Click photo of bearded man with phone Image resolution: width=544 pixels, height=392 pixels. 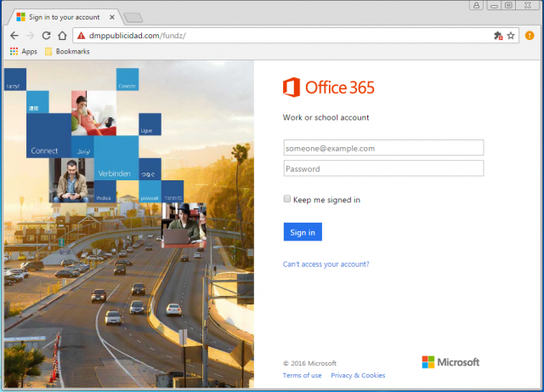click(71, 180)
